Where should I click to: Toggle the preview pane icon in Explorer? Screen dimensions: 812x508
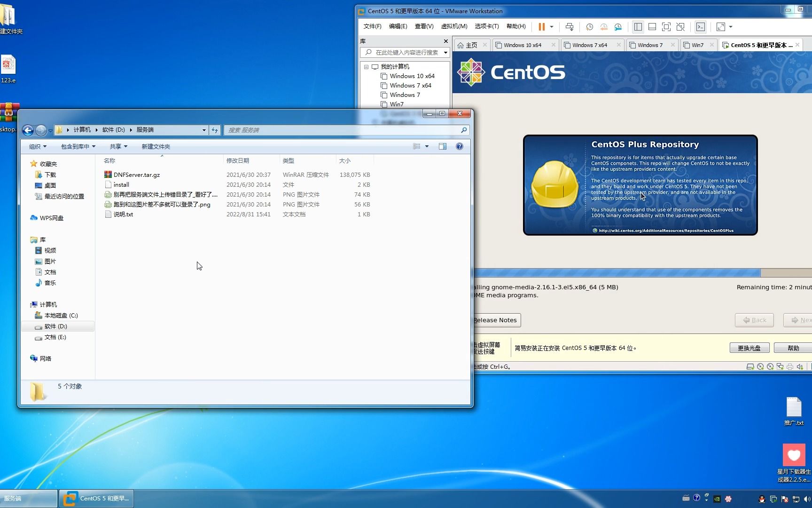coord(443,147)
